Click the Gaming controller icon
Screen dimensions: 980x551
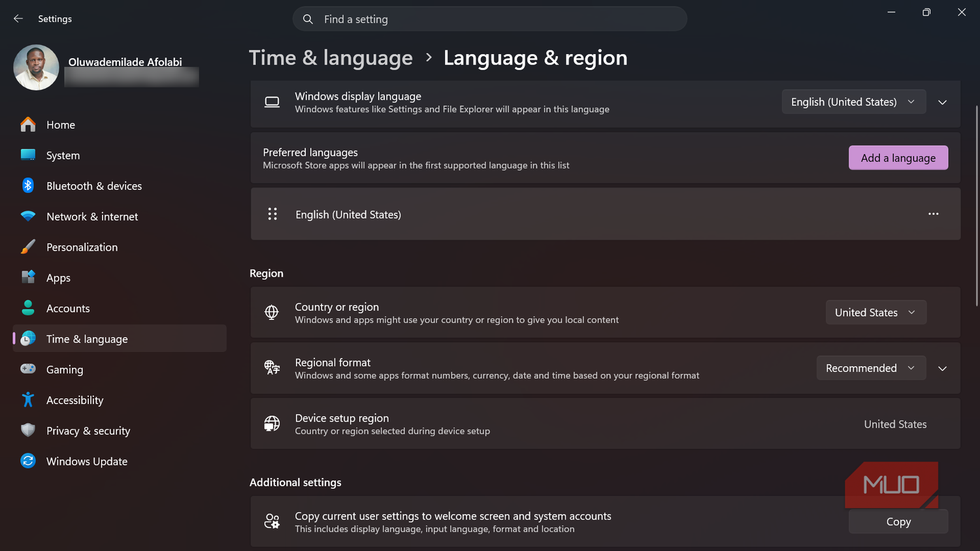point(28,369)
